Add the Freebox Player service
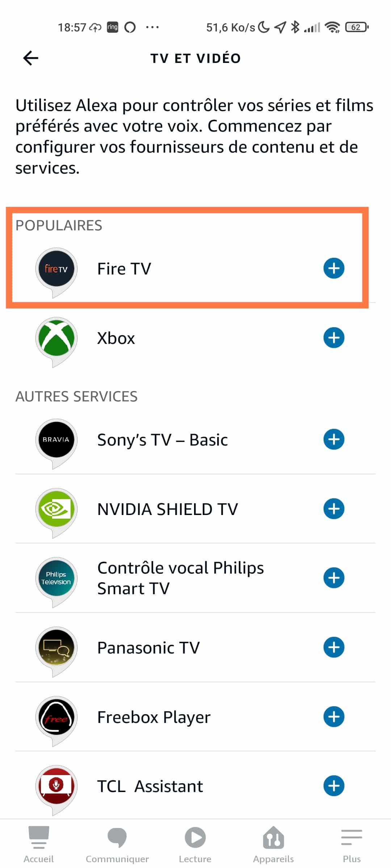The image size is (391, 868). [x=333, y=717]
